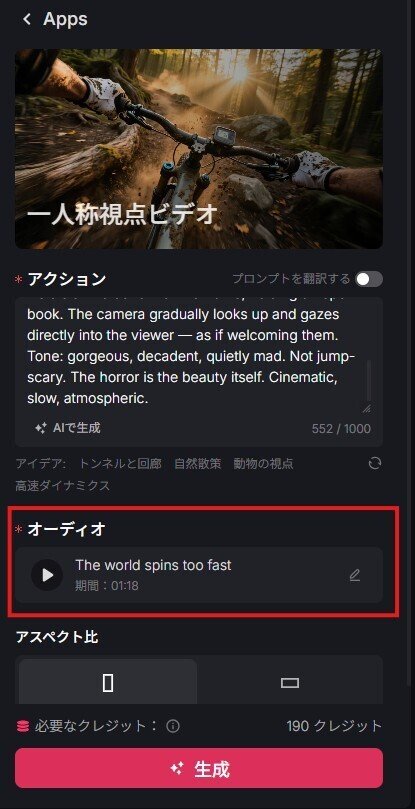Choose the 動物の視点 idea
This screenshot has width=415, height=809.
[x=263, y=463]
